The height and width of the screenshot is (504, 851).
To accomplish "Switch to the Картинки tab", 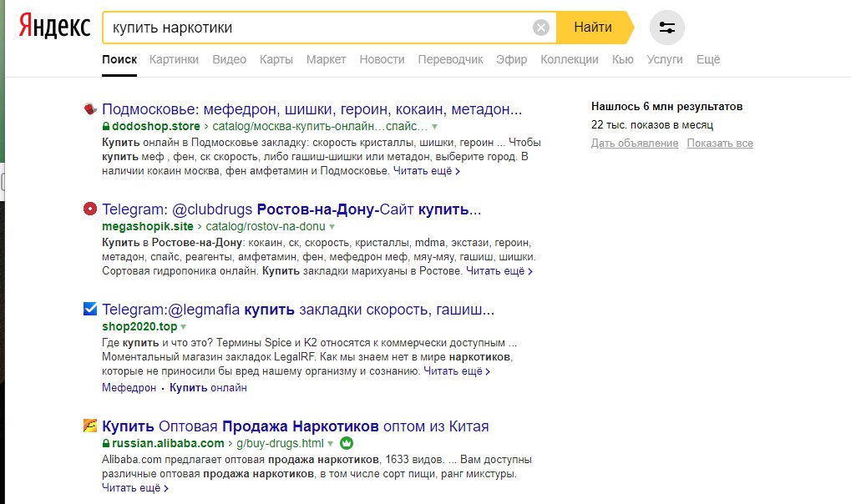I will coord(175,60).
